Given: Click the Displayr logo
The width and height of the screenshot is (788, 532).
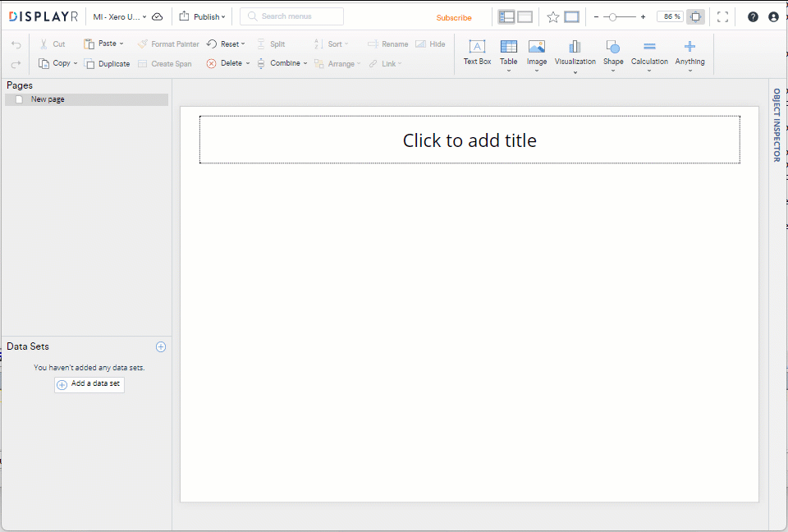Looking at the screenshot, I should (x=44, y=16).
